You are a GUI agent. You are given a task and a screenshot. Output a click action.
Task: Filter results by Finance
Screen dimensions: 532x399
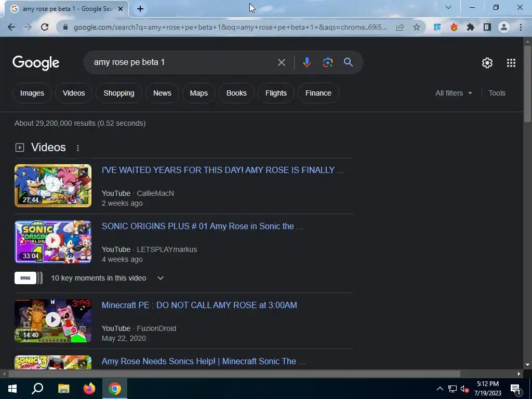pyautogui.click(x=318, y=93)
